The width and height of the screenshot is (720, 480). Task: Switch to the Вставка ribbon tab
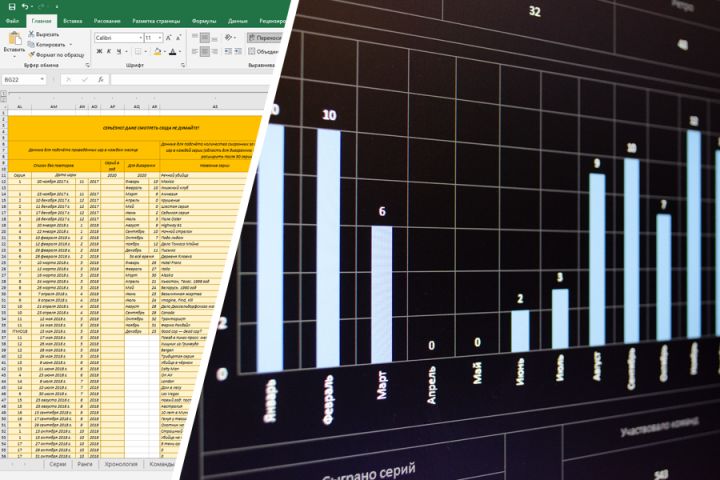[x=73, y=21]
